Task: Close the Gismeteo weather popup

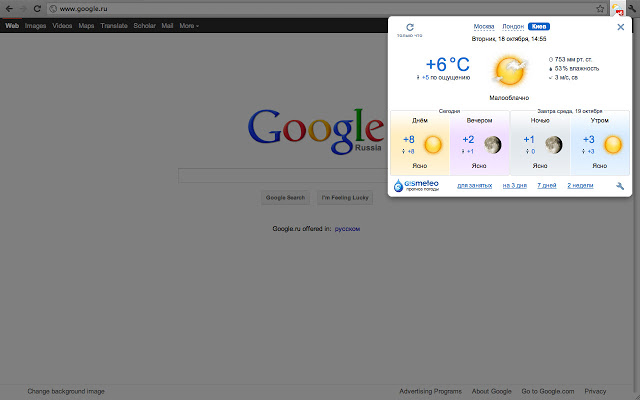Action: pyautogui.click(x=620, y=27)
